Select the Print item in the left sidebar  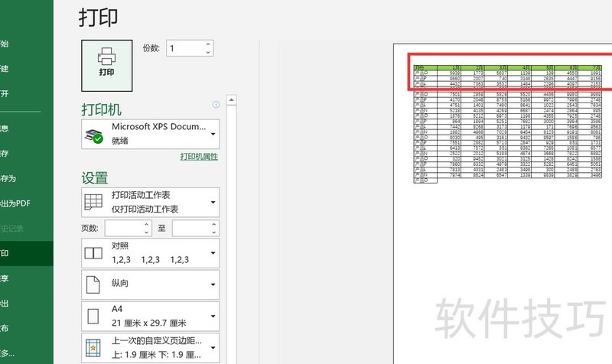(27, 253)
